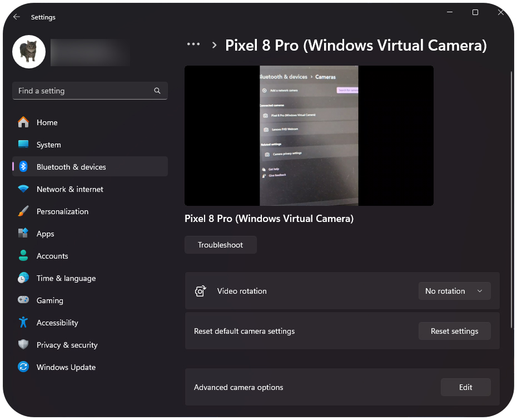The width and height of the screenshot is (517, 420).
Task: Click the Apps icon in sidebar
Action: 23,233
